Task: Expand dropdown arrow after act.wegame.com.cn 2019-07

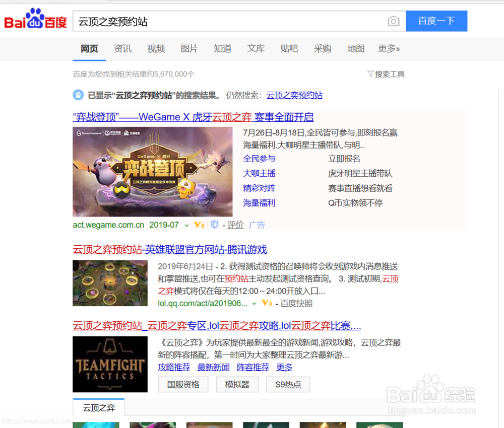Action: coord(186,226)
